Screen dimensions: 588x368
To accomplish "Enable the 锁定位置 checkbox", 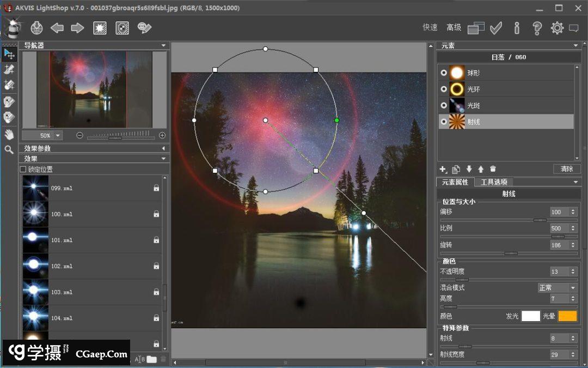I will [x=23, y=170].
